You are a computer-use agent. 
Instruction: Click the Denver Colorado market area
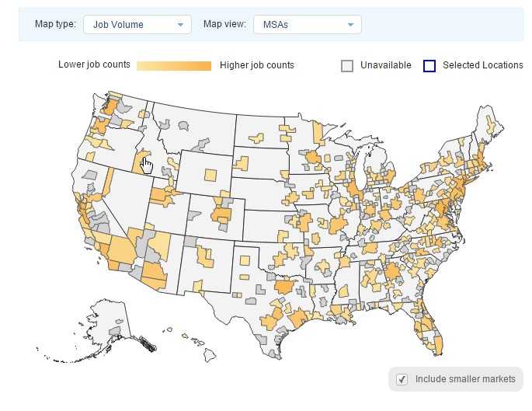point(222,214)
